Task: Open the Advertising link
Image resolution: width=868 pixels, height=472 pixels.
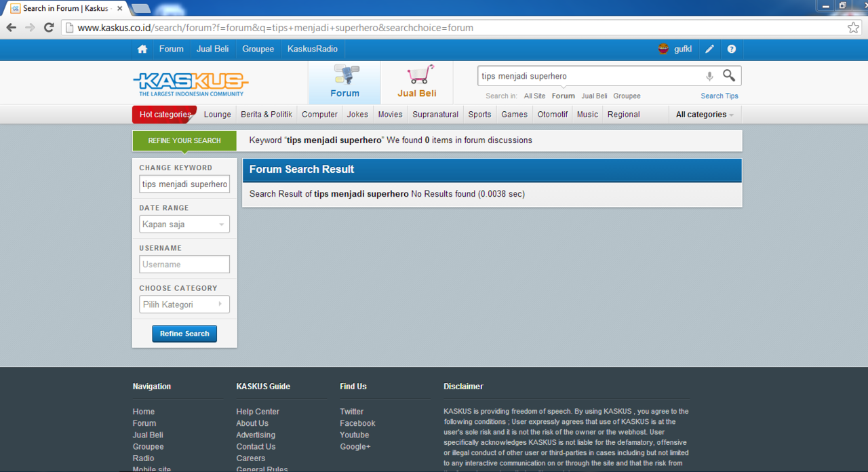Action: [x=256, y=435]
